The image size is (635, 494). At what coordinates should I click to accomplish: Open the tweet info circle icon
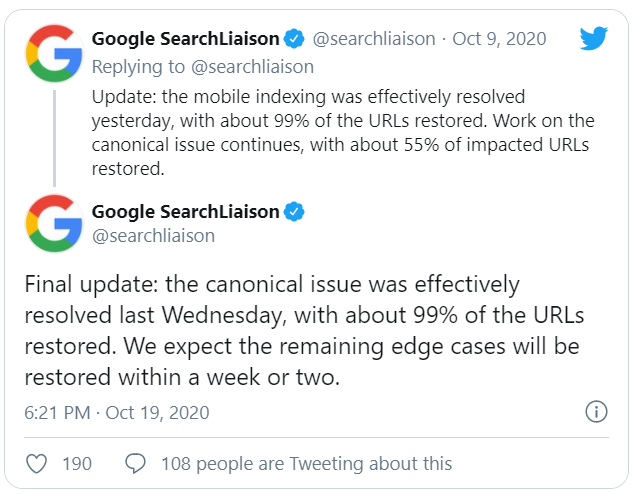(x=596, y=412)
